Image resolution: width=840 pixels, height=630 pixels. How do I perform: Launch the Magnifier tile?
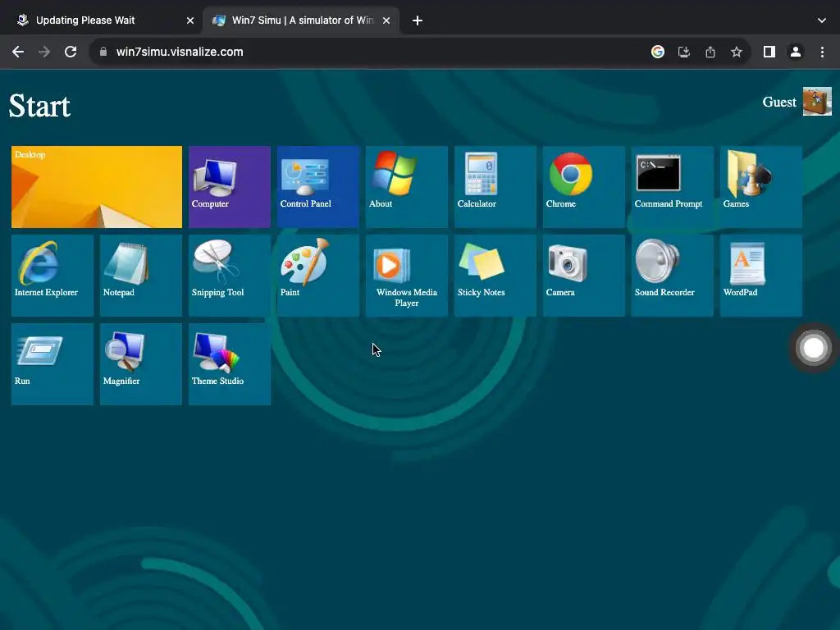[x=141, y=364]
